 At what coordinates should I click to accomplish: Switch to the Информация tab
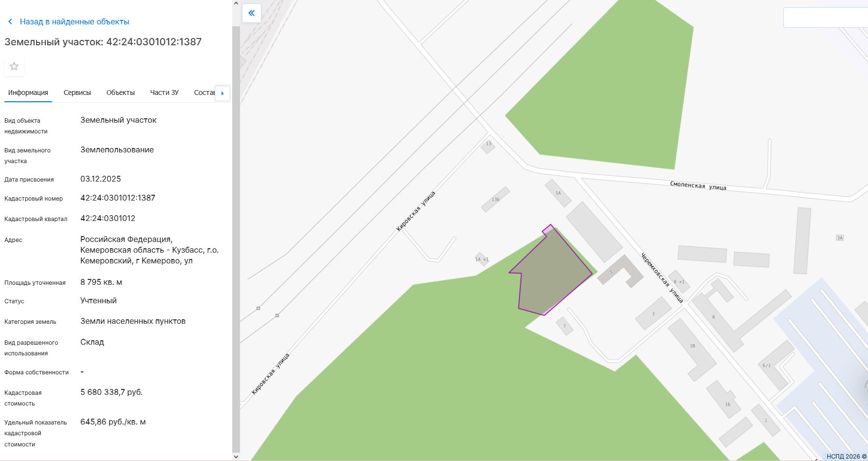pos(28,92)
